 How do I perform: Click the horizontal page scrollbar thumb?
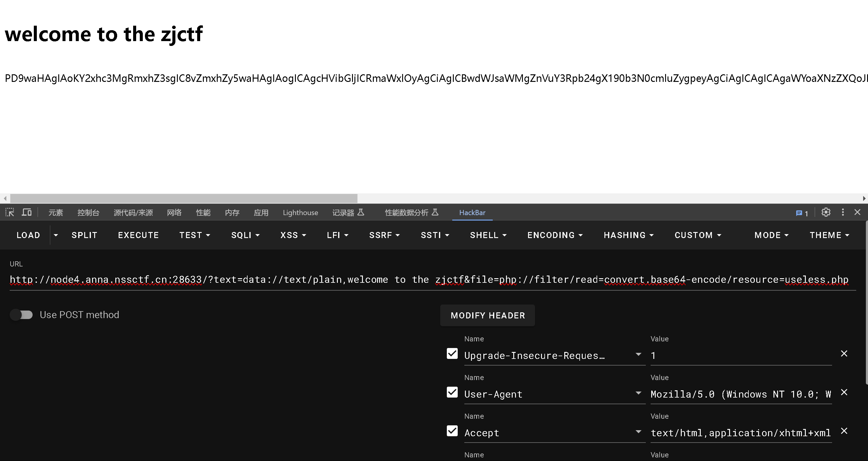click(x=184, y=198)
